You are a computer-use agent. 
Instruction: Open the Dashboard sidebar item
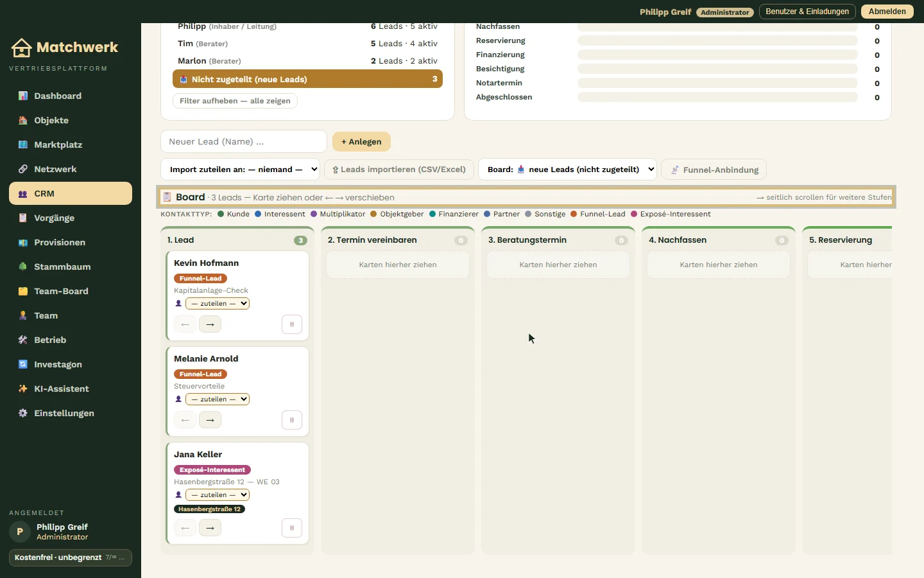pyautogui.click(x=71, y=96)
